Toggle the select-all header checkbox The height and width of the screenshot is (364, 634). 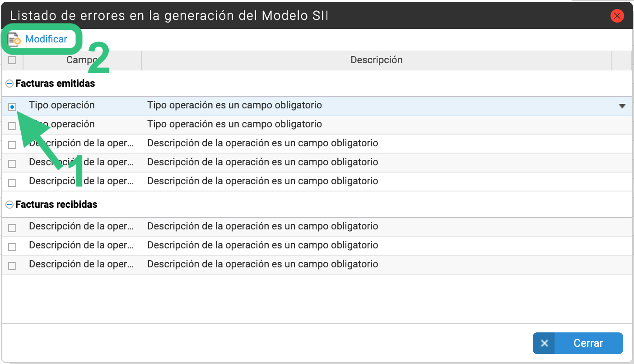[12, 60]
